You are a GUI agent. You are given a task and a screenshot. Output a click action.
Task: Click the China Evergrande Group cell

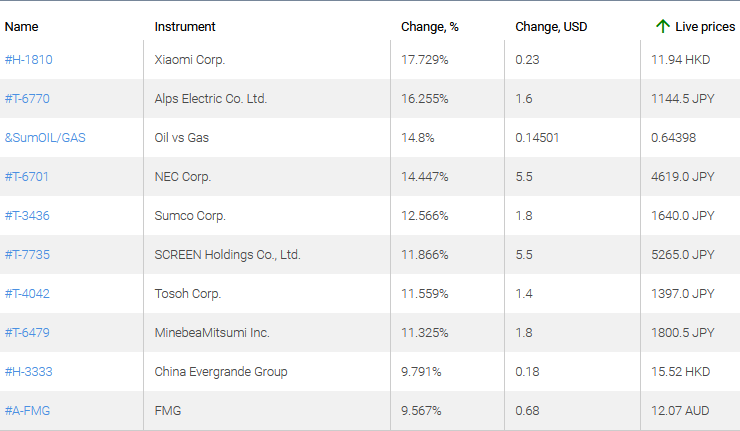pos(221,372)
